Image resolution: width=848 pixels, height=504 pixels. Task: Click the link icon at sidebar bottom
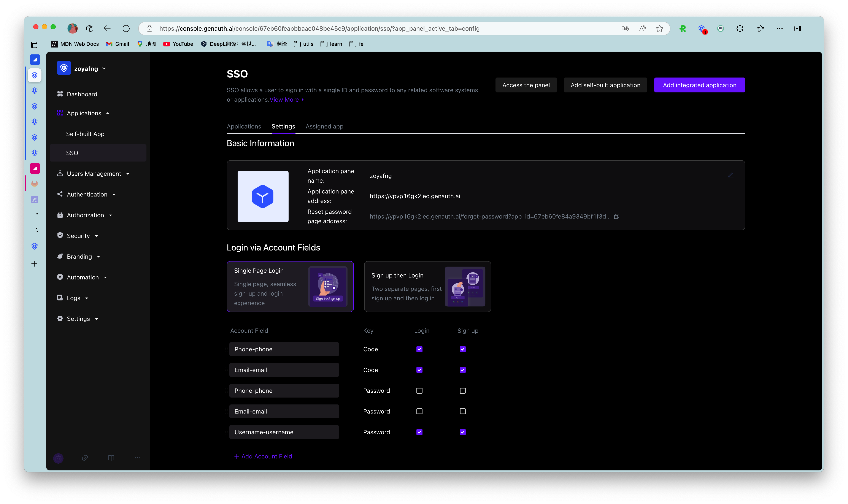point(85,458)
